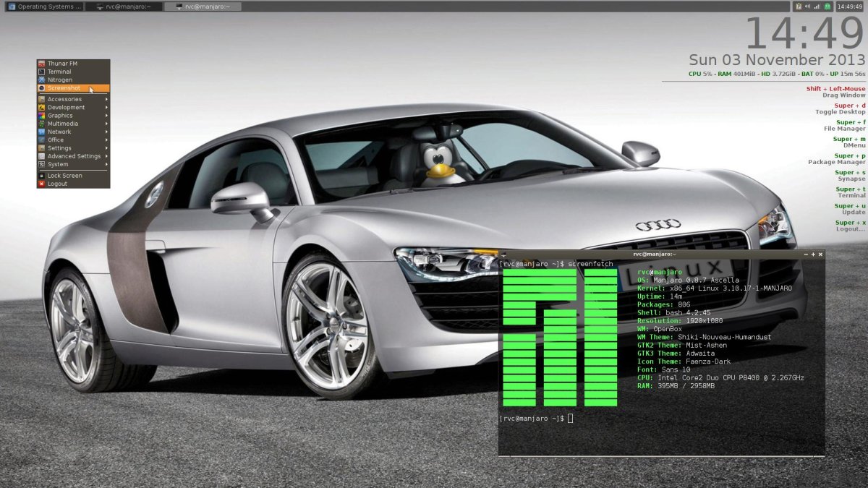Click the green ghost tray icon
The image size is (868, 488).
pyautogui.click(x=827, y=7)
